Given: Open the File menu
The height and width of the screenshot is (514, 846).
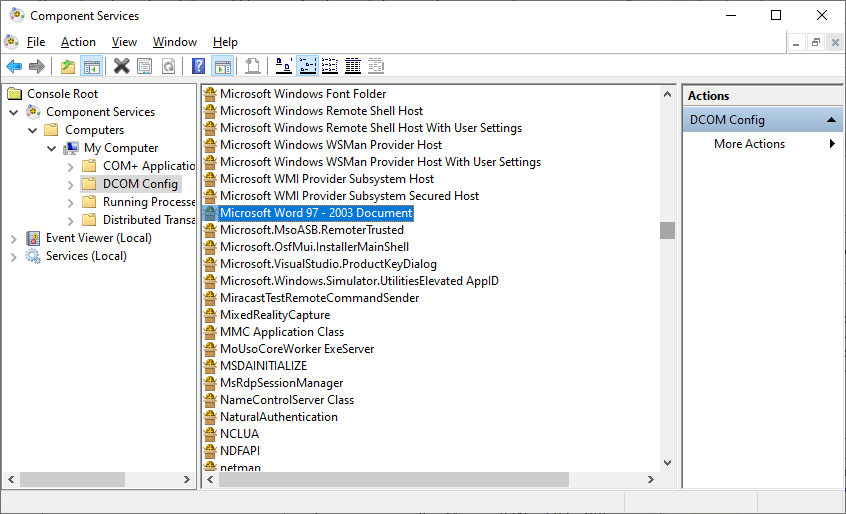Looking at the screenshot, I should point(36,42).
